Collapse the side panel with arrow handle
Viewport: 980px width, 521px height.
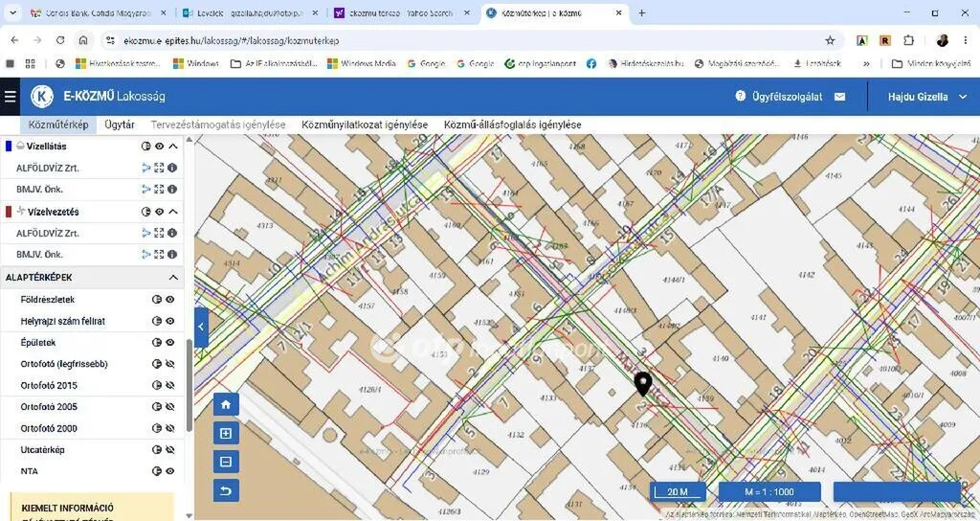pyautogui.click(x=201, y=328)
